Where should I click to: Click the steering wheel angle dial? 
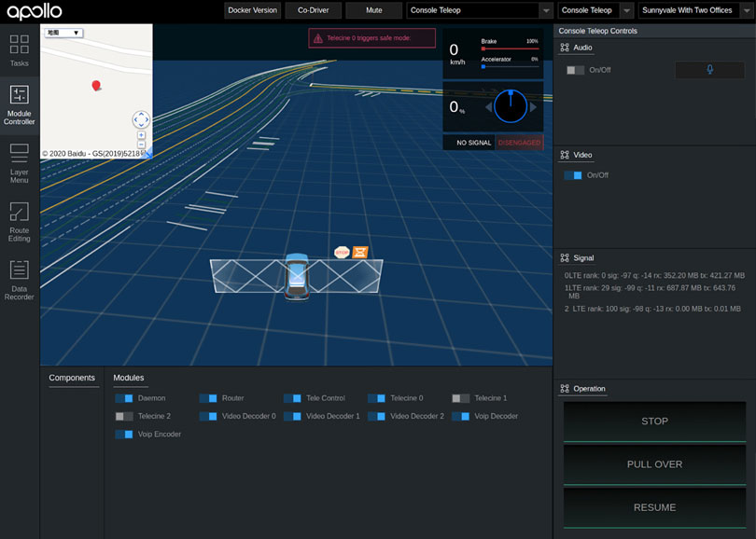coord(511,106)
